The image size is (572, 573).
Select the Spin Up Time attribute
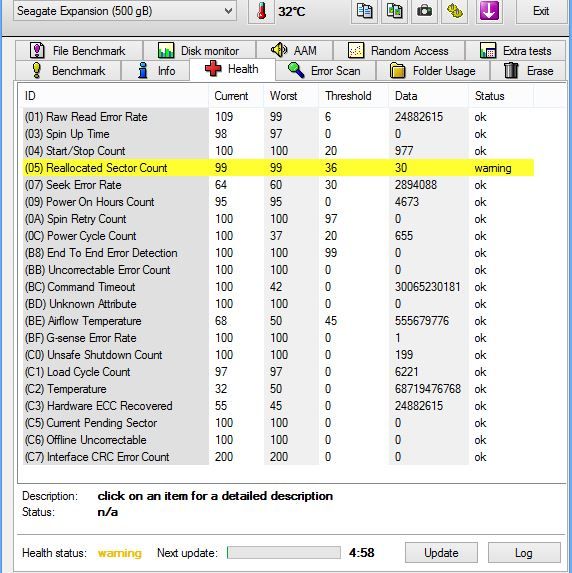(x=278, y=134)
